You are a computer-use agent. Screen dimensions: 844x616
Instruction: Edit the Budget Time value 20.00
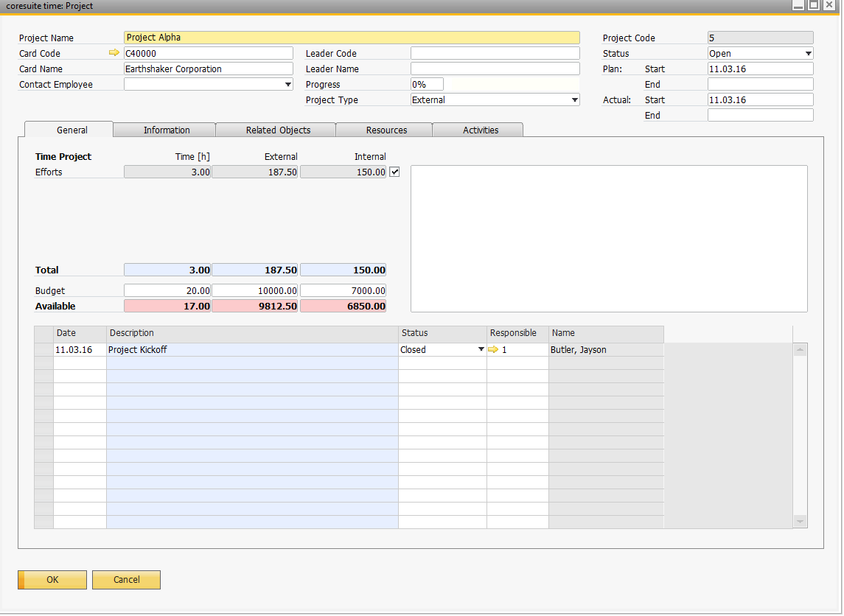tap(167, 291)
